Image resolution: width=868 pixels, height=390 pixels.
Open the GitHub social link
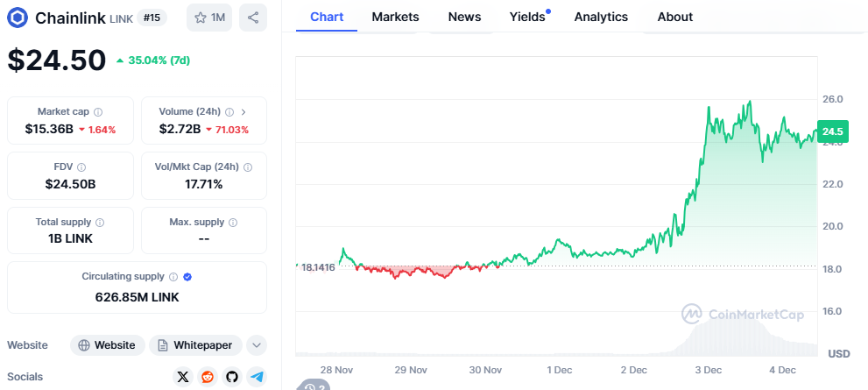click(x=232, y=377)
